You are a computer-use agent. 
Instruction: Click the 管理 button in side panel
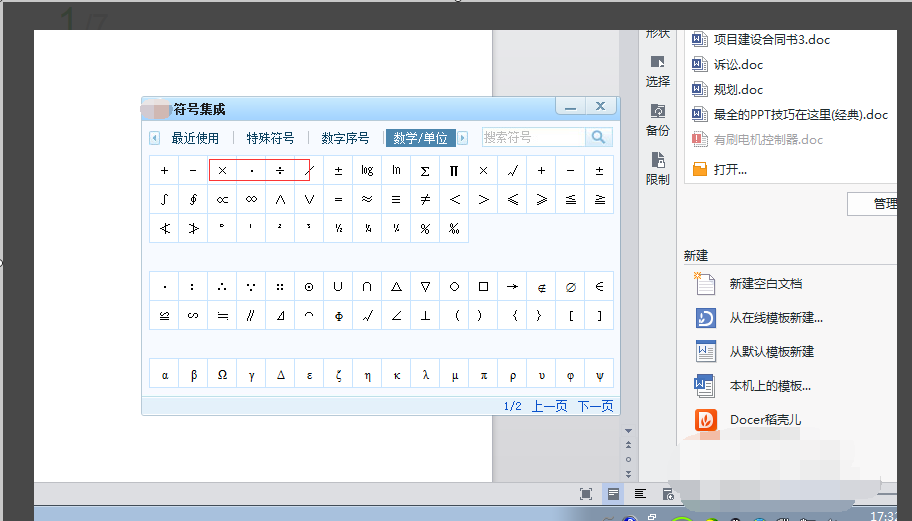pos(872,204)
